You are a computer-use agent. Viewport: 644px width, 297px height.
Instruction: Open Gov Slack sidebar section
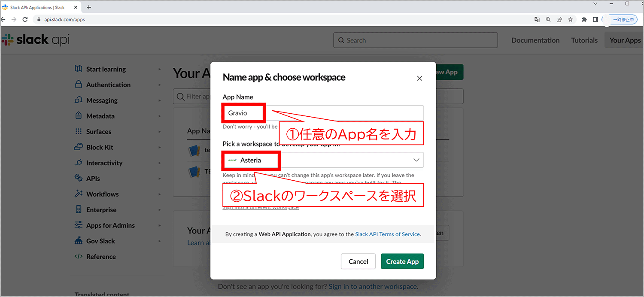coord(100,241)
